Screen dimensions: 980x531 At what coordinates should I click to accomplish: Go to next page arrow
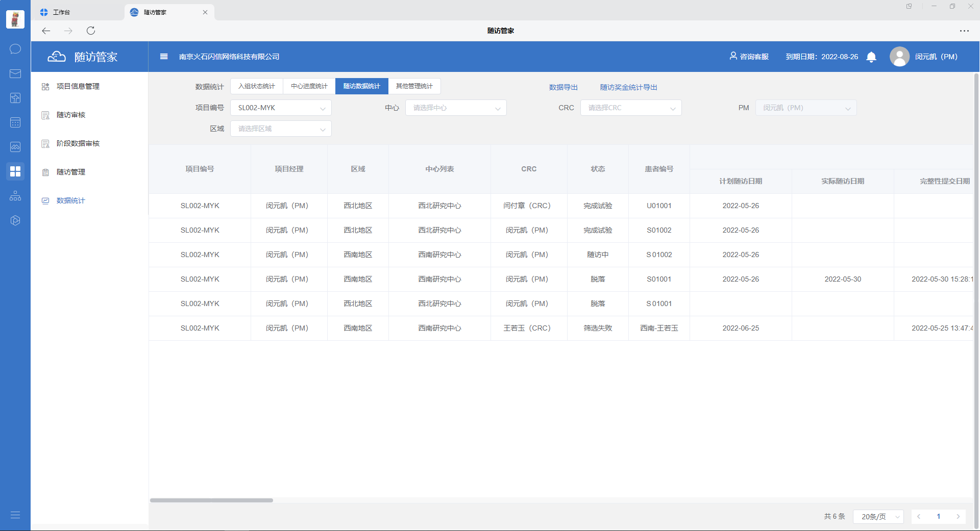coord(959,517)
